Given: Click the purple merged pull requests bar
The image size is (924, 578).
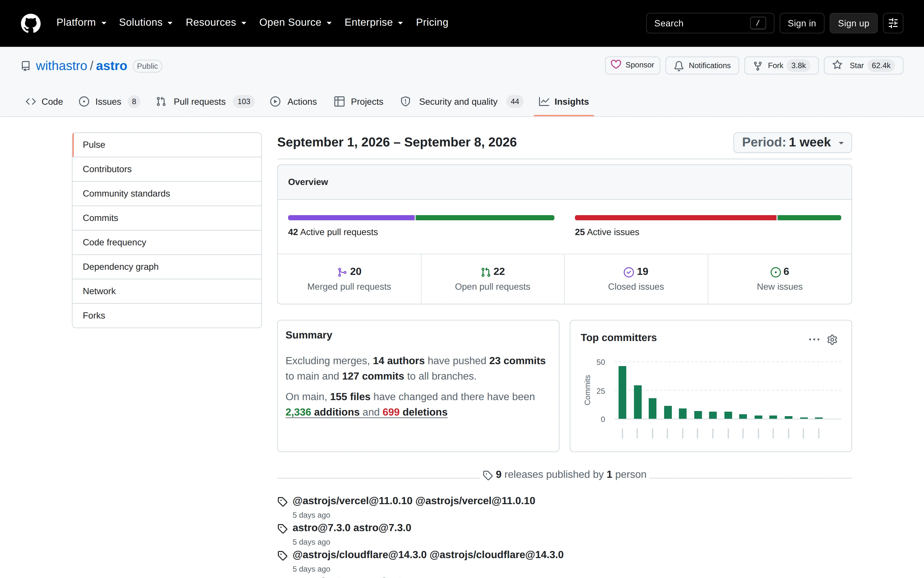Looking at the screenshot, I should tap(351, 218).
